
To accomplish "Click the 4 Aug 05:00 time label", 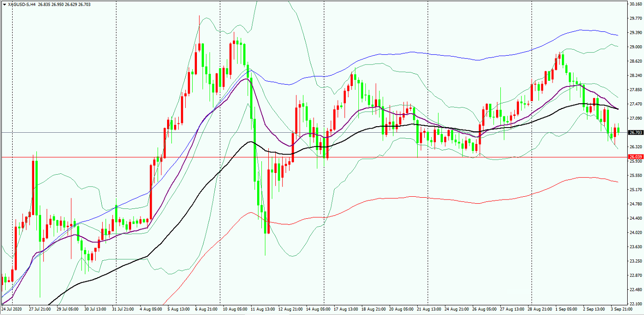I will point(150,309).
